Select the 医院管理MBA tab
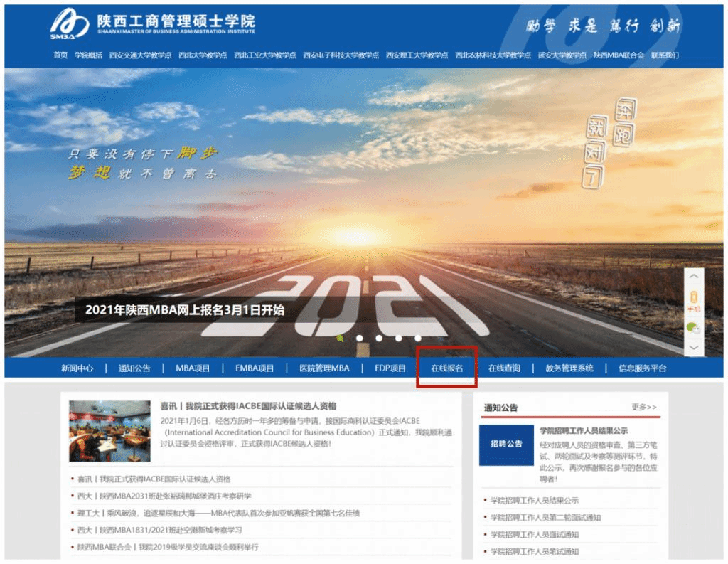This screenshot has width=728, height=564. (x=324, y=368)
